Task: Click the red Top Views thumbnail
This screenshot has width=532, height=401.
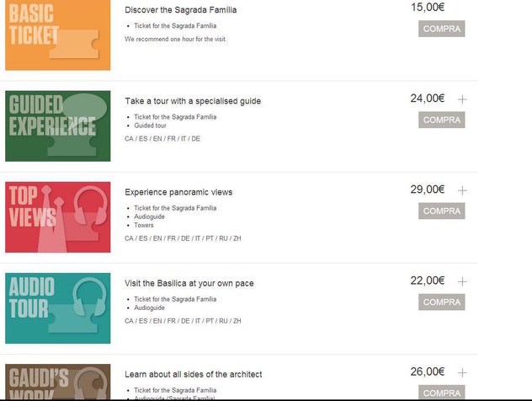Action: click(58, 217)
